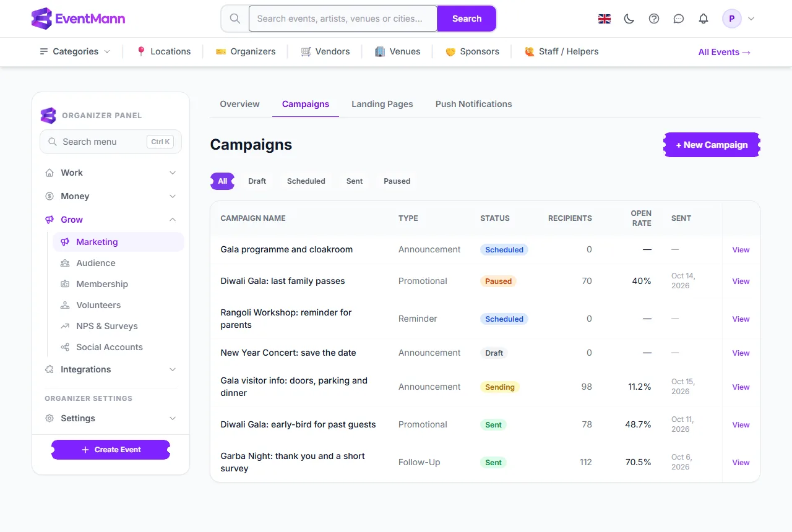Expand the Money sidebar section
This screenshot has height=532, width=792.
[111, 196]
